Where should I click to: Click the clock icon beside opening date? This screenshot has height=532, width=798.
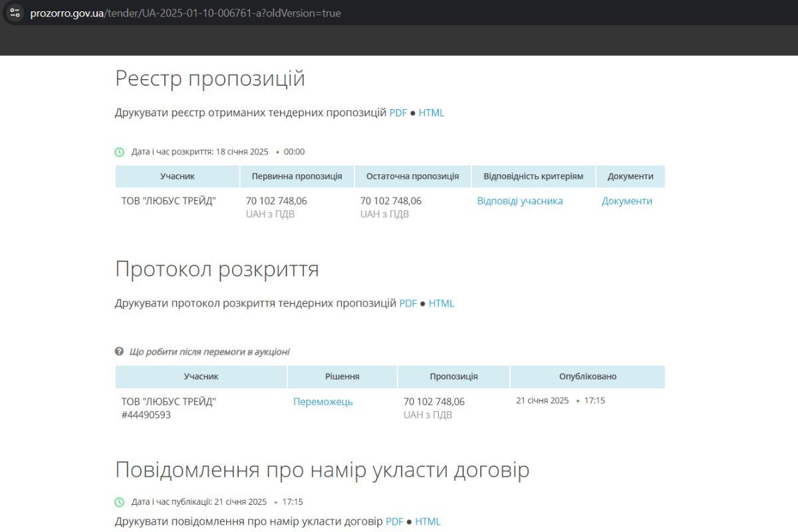coord(120,152)
